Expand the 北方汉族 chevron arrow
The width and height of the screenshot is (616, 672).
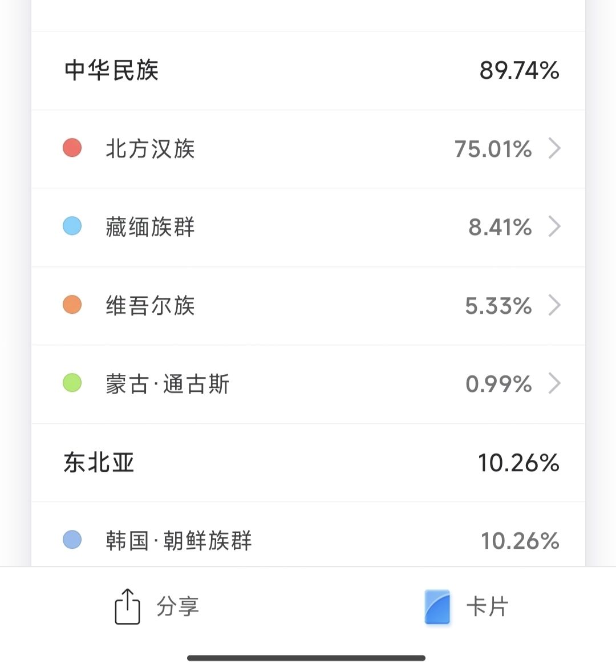(554, 148)
